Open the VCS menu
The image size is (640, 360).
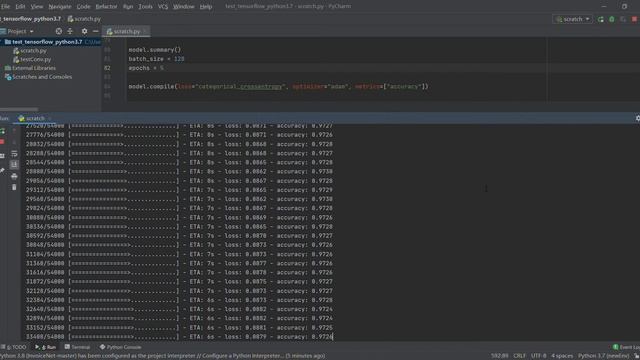[x=162, y=7]
